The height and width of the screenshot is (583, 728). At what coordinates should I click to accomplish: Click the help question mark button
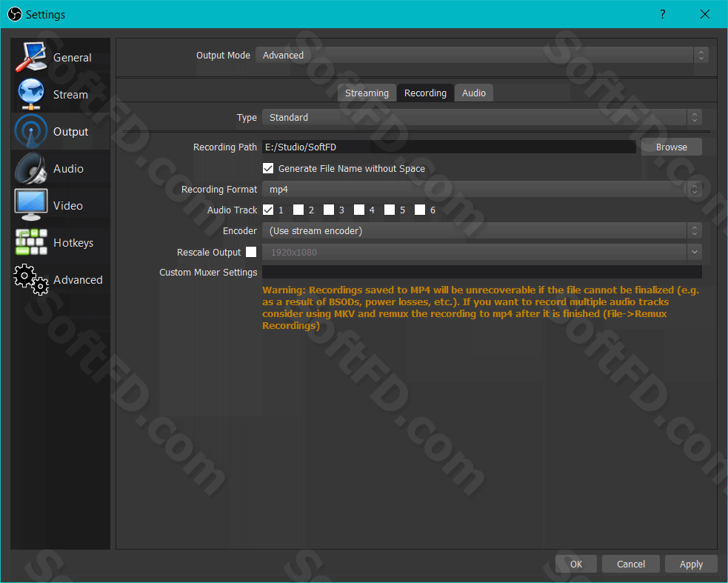tap(663, 14)
